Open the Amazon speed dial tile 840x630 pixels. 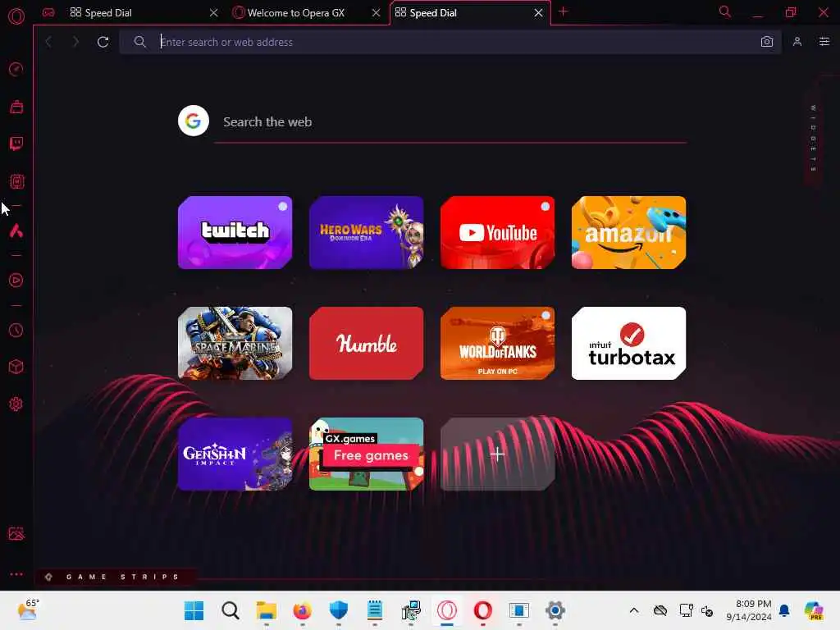click(x=629, y=232)
